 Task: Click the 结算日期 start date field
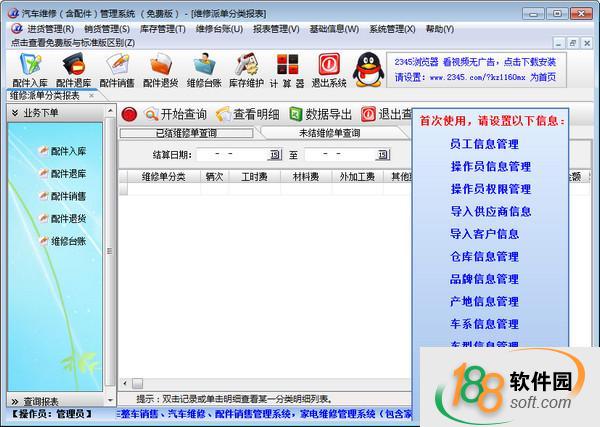click(x=230, y=155)
